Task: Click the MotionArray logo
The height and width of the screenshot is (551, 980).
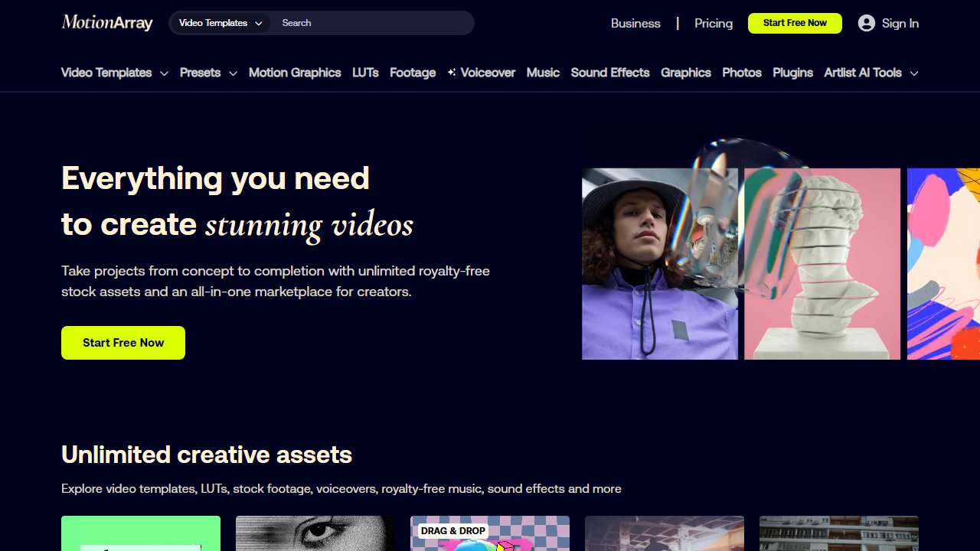Action: [107, 23]
